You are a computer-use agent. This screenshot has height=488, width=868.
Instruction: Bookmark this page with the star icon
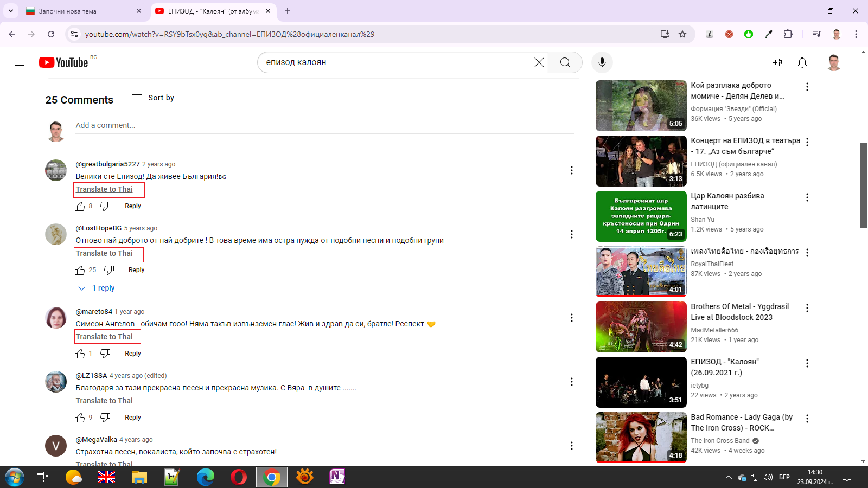click(682, 34)
